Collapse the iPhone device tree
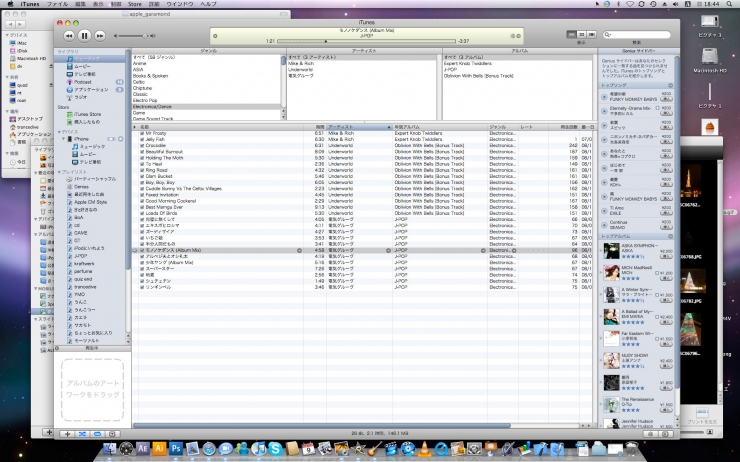 point(64,139)
